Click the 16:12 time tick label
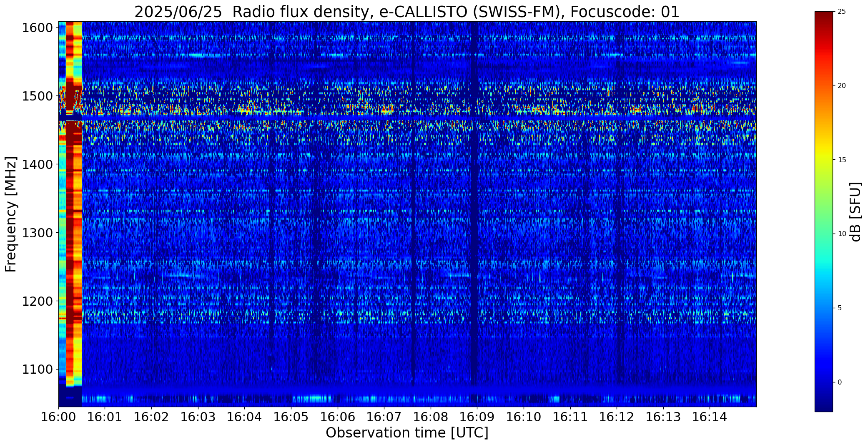This screenshot has height=445, width=868. point(617,417)
